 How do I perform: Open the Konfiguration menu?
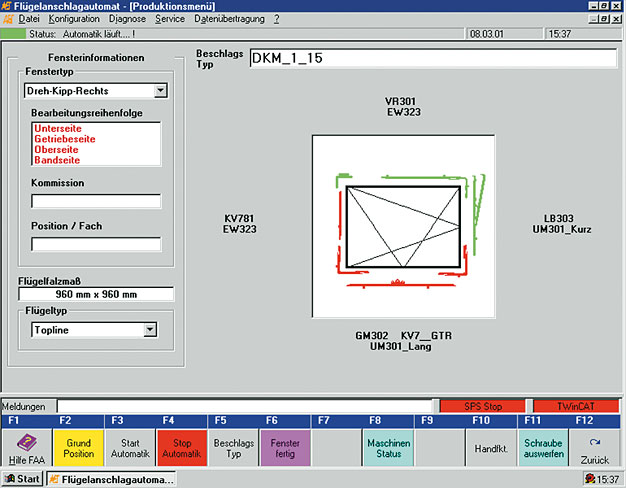pos(74,19)
